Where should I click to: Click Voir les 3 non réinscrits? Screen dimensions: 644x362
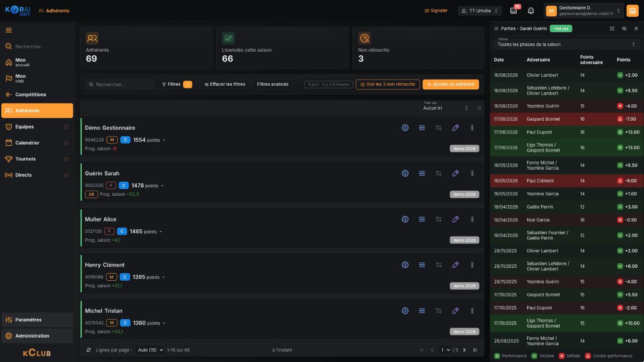(388, 84)
